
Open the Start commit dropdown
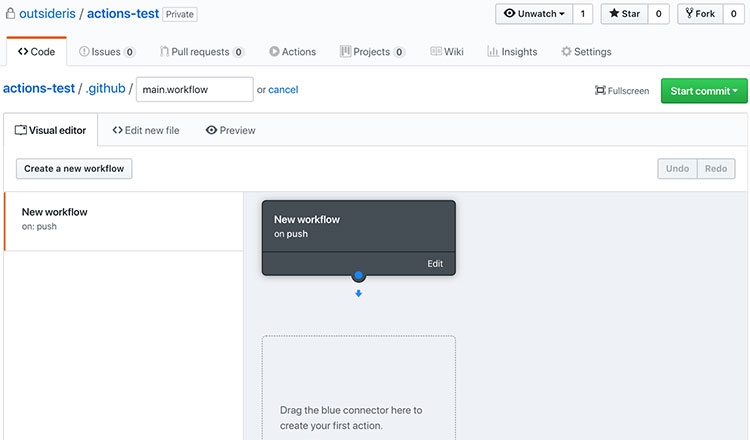click(704, 91)
